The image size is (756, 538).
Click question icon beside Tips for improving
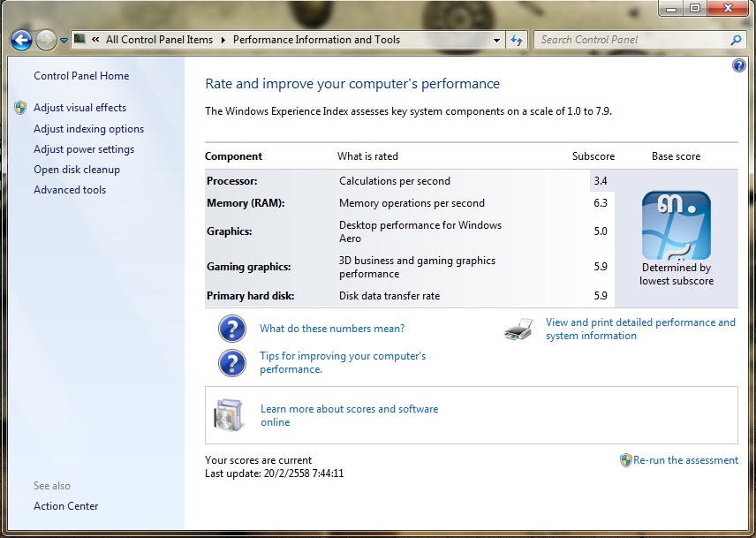[x=232, y=362]
